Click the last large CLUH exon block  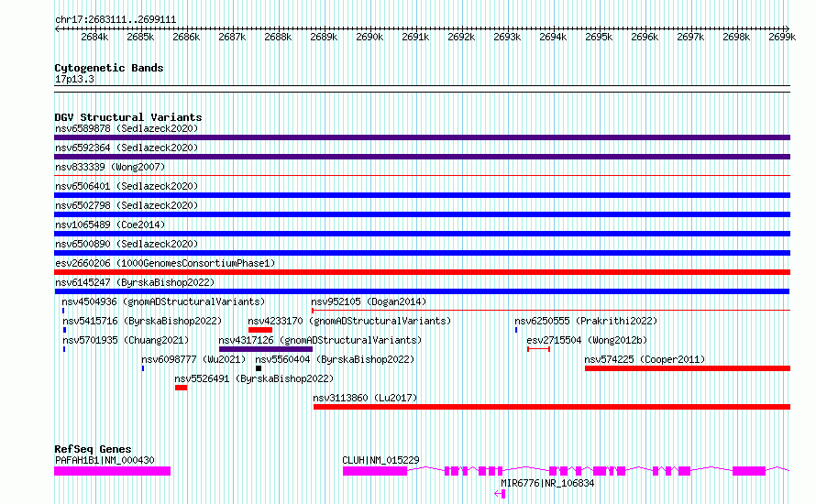tap(749, 471)
